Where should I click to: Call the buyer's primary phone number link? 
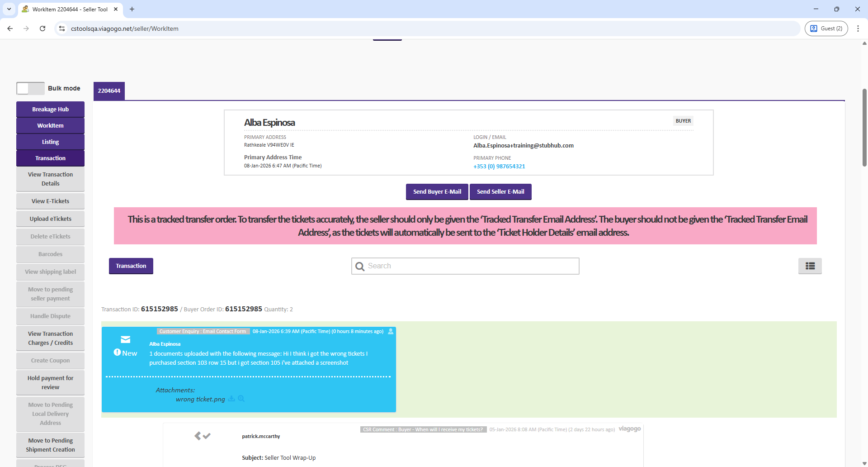click(x=499, y=167)
